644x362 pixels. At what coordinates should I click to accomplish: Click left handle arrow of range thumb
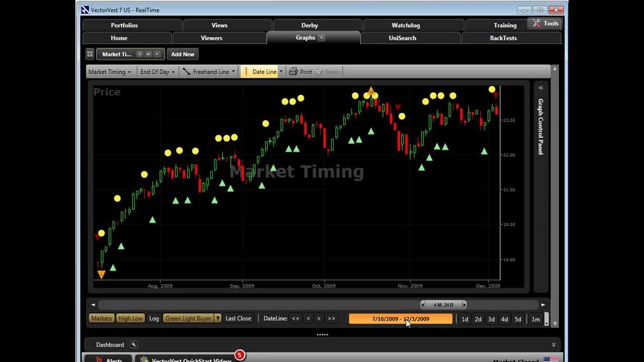coord(423,305)
